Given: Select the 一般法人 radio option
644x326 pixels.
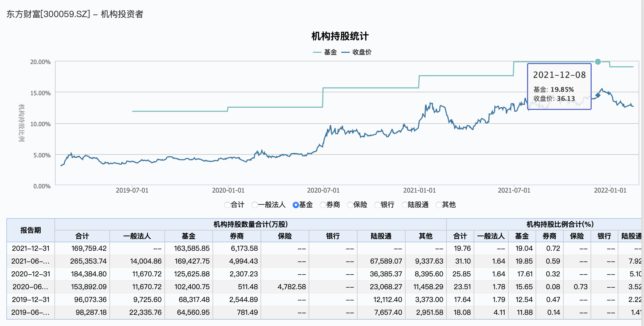Looking at the screenshot, I should click(x=254, y=205).
